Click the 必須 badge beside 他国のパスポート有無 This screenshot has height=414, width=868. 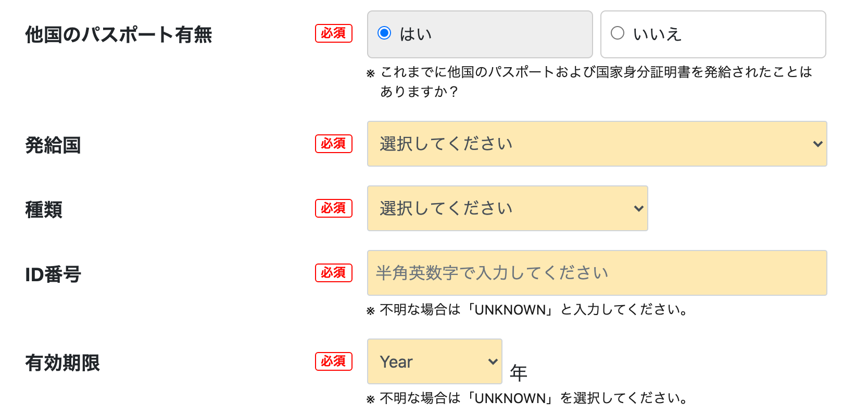(333, 33)
